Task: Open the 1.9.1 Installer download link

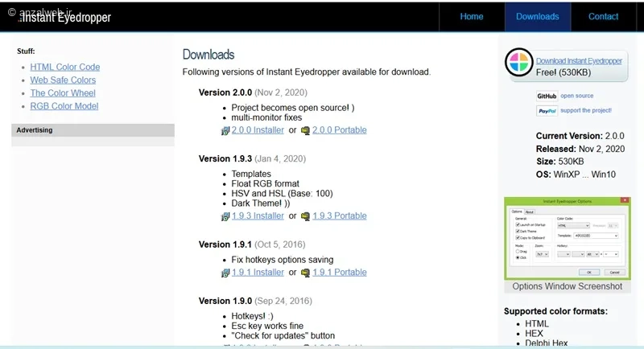Action: pos(258,273)
